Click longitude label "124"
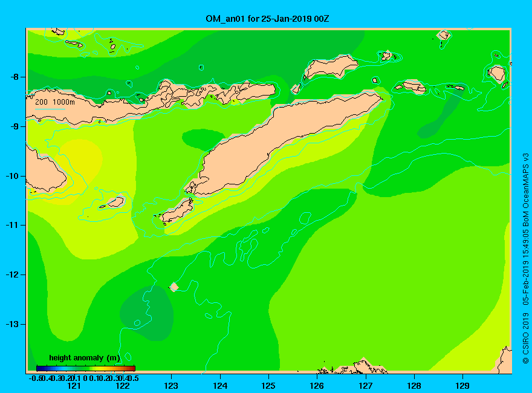Image resolution: width=532 pixels, height=393 pixels. click(x=220, y=386)
